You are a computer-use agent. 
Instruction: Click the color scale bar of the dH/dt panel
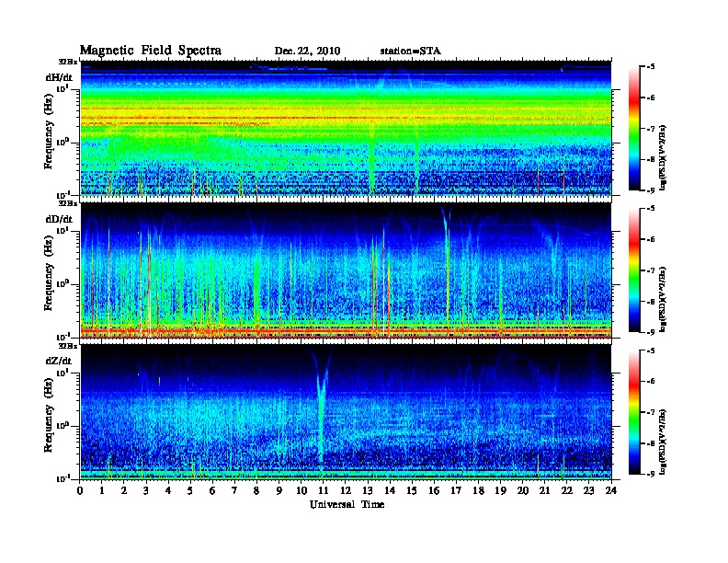pos(634,128)
